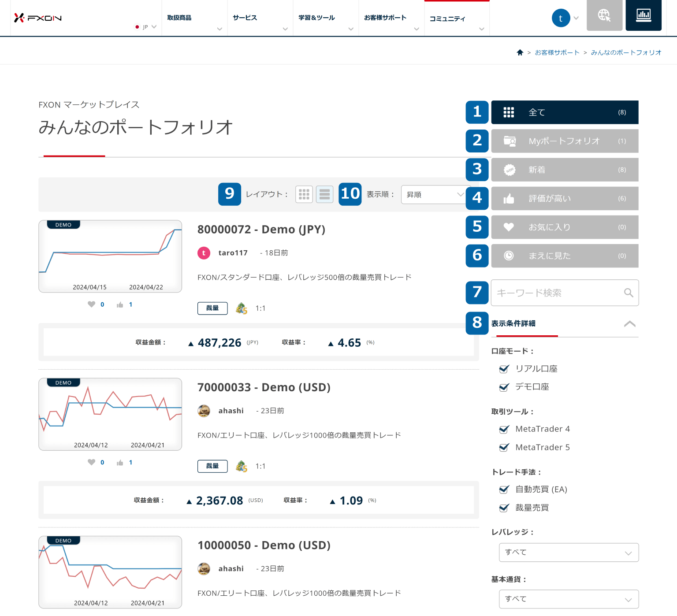Click taro117 username link
677x616 pixels.
[233, 253]
